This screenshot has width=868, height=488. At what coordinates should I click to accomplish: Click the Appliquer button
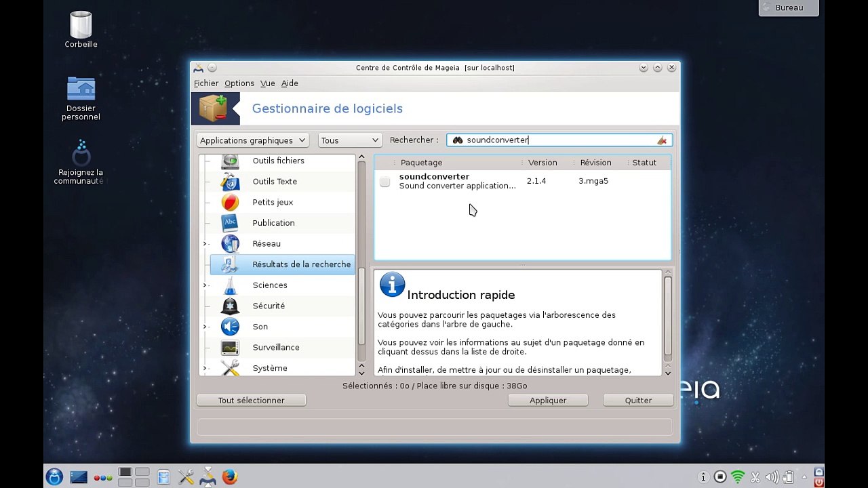click(548, 401)
